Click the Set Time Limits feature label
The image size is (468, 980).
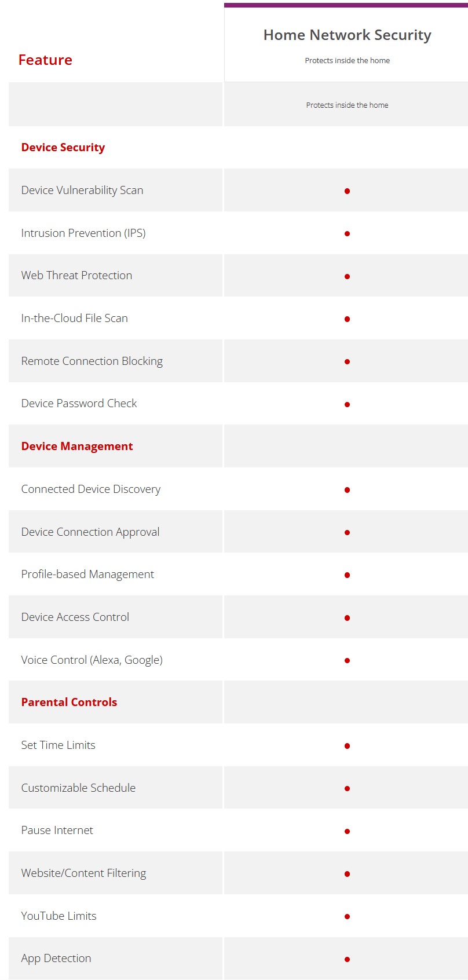[58, 745]
